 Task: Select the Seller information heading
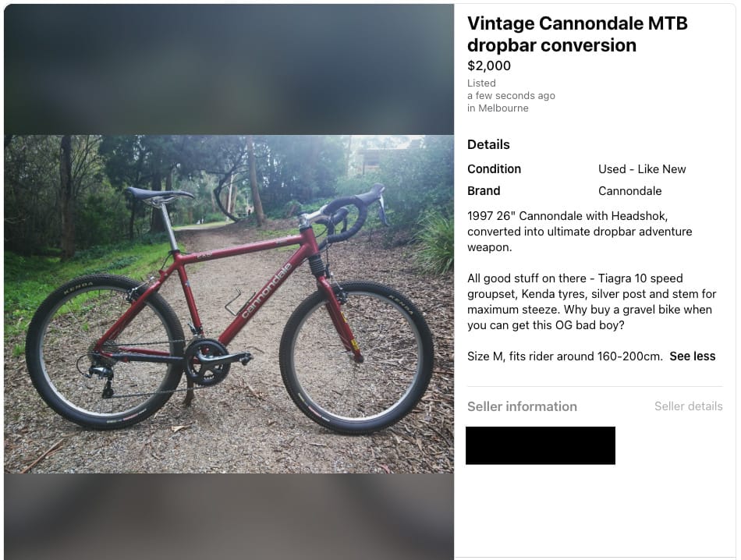pyautogui.click(x=522, y=406)
